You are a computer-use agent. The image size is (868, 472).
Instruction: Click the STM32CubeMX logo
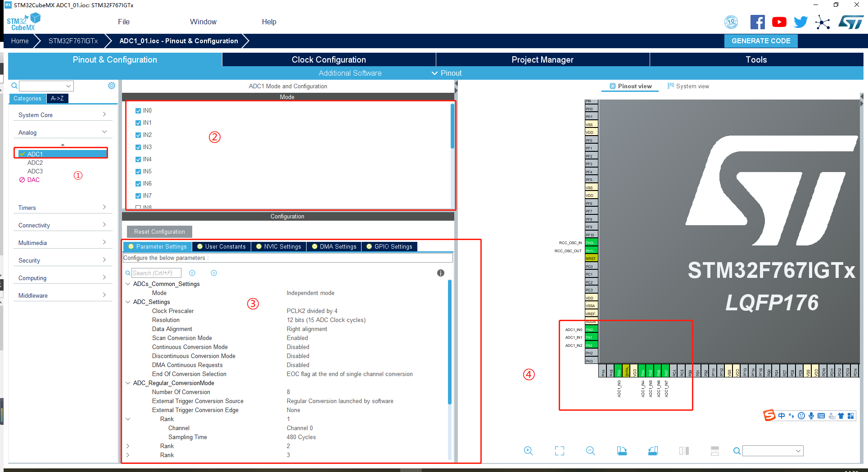point(23,22)
